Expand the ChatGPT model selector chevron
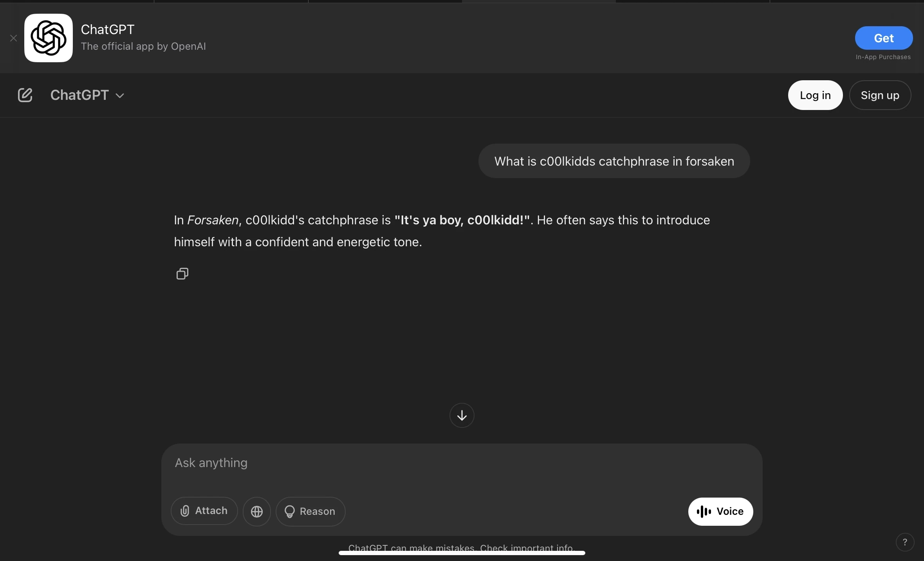This screenshot has height=561, width=924. pos(119,96)
